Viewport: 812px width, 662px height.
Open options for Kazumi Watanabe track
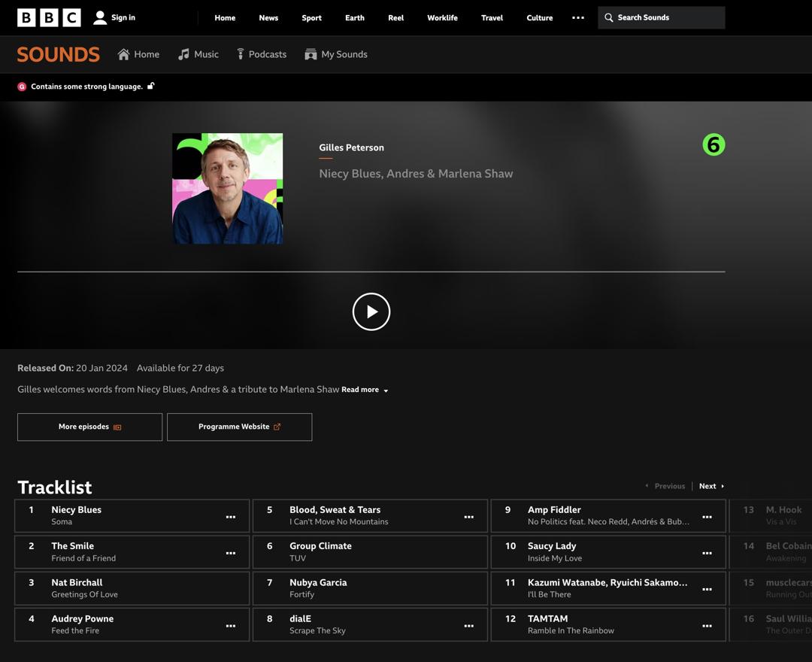707,590
